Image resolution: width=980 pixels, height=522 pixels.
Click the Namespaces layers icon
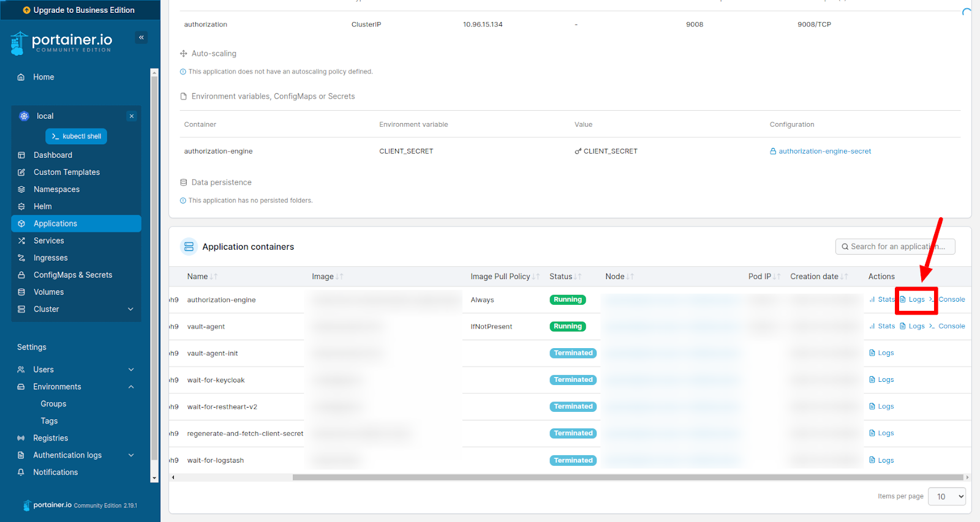pos(21,190)
